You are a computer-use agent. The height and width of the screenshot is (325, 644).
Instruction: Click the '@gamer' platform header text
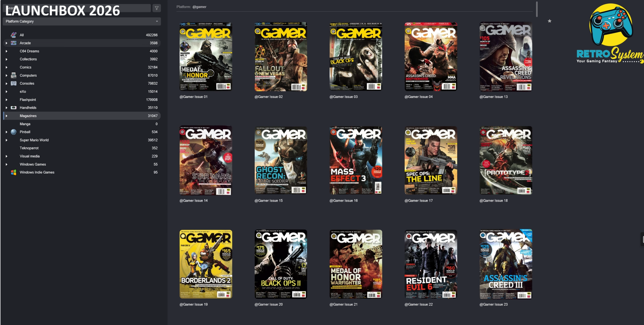(x=199, y=7)
